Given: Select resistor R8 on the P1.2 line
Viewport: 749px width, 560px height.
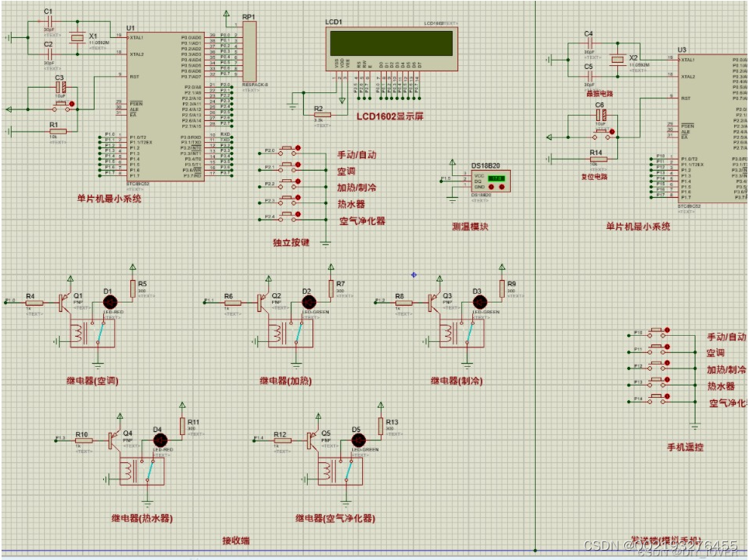Looking at the screenshot, I should click(404, 303).
